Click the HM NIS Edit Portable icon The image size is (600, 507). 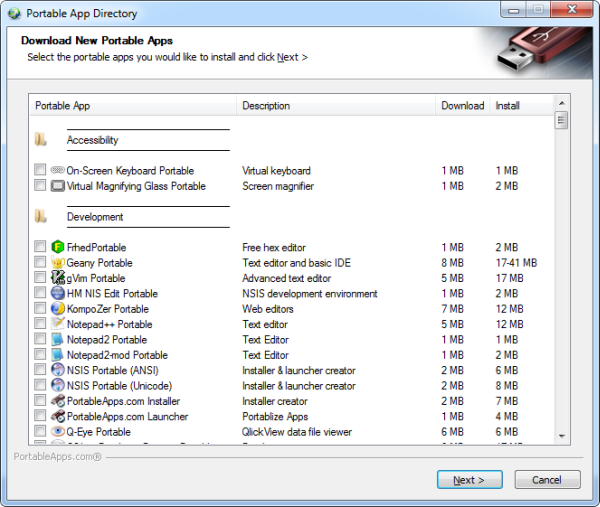point(57,293)
